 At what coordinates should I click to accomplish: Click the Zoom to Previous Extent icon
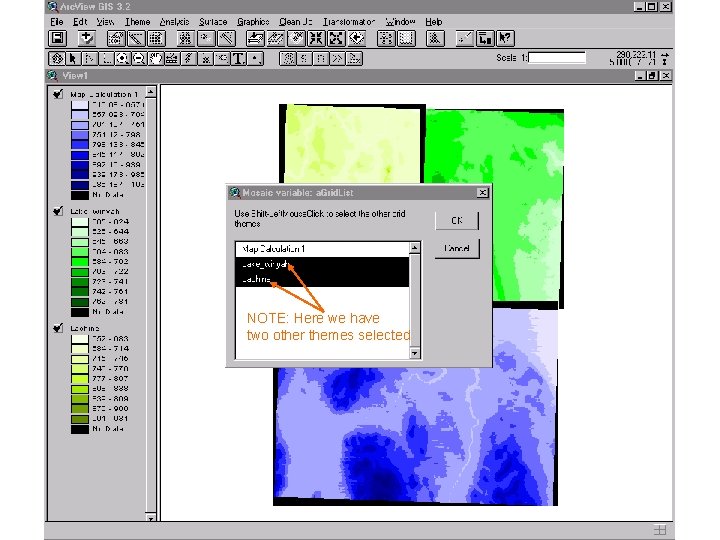click(x=356, y=38)
